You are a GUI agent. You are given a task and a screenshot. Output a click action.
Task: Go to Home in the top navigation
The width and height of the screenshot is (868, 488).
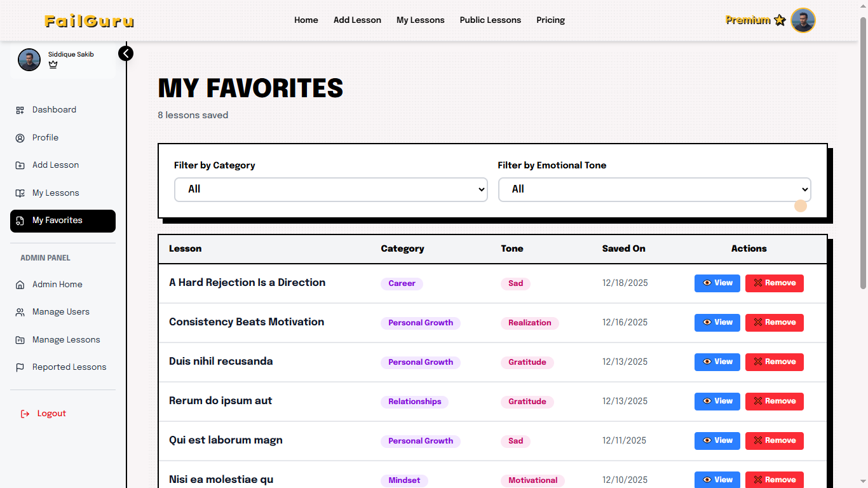(306, 20)
